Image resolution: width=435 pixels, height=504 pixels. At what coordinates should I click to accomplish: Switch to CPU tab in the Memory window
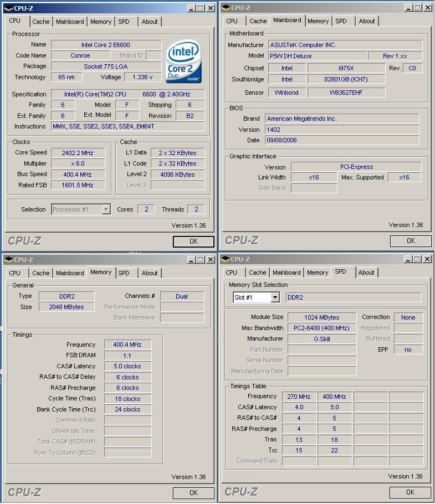pos(14,273)
